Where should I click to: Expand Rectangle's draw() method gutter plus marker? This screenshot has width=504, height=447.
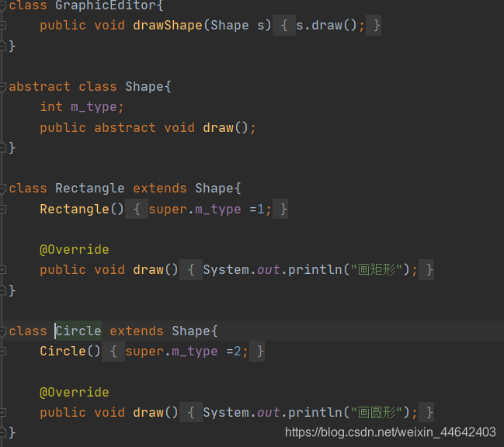2,270
